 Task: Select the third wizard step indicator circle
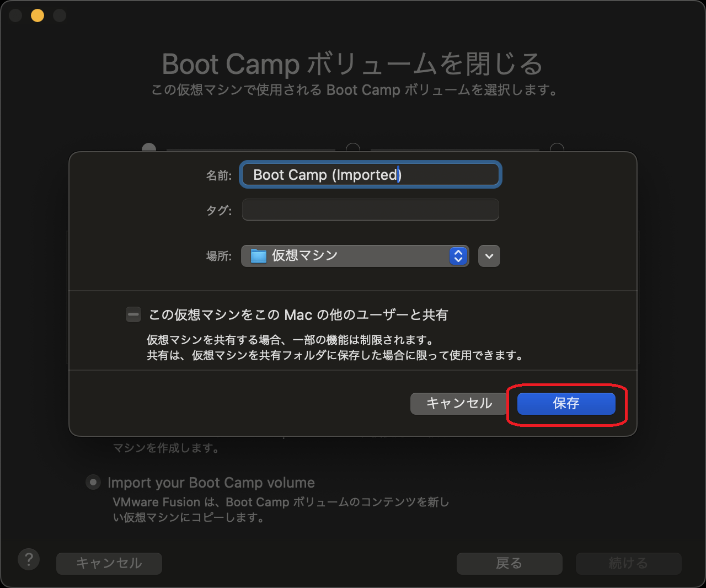[557, 148]
